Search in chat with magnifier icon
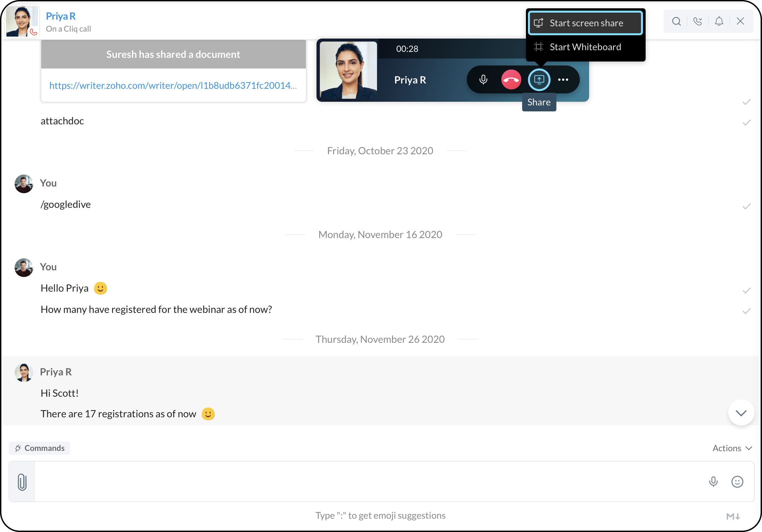The height and width of the screenshot is (532, 762). [x=676, y=21]
